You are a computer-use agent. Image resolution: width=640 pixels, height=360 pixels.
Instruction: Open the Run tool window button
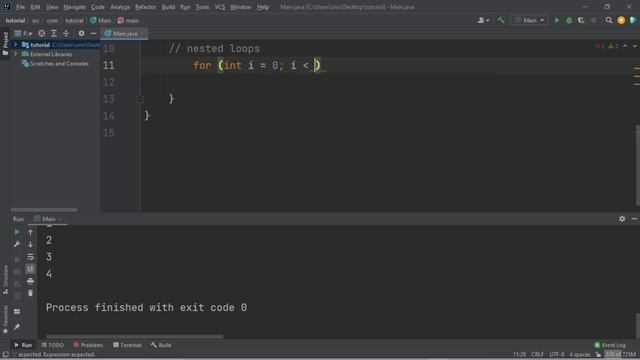pos(23,345)
